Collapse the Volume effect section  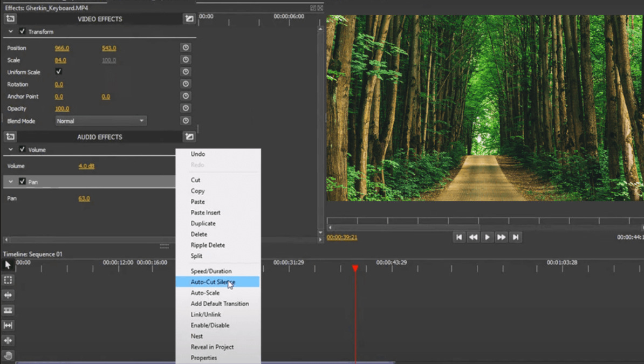11,149
